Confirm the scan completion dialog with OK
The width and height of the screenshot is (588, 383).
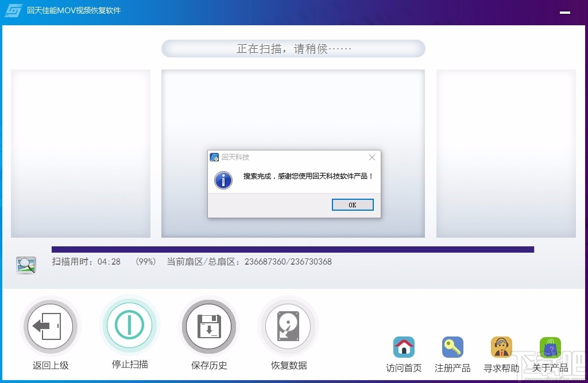(352, 204)
